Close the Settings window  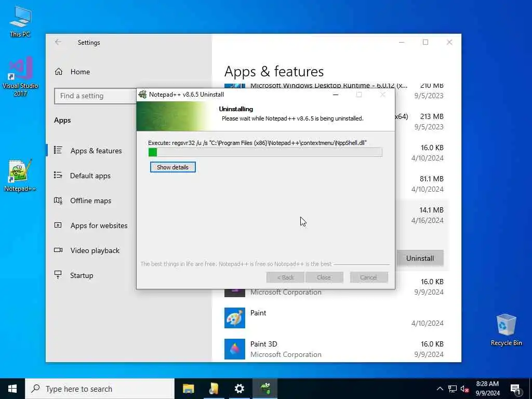[x=449, y=42]
